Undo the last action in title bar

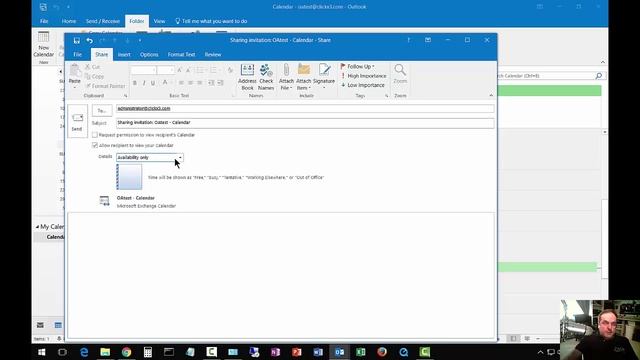(89, 40)
